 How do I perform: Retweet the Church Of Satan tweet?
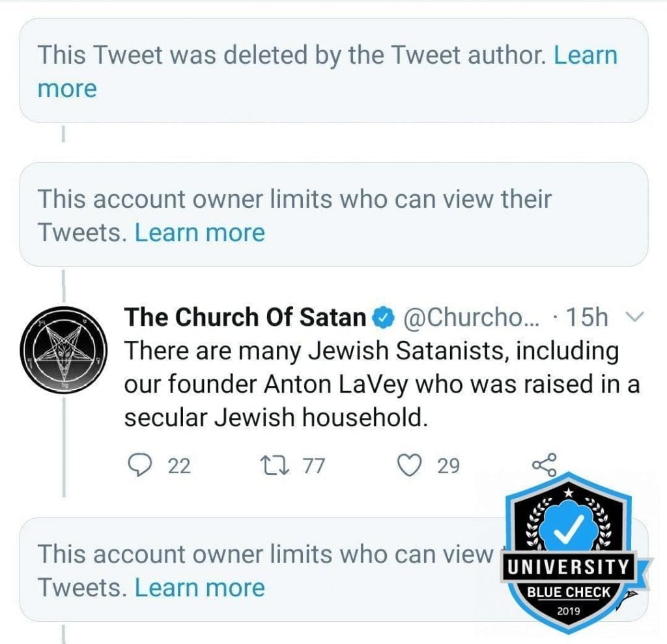[x=275, y=465]
